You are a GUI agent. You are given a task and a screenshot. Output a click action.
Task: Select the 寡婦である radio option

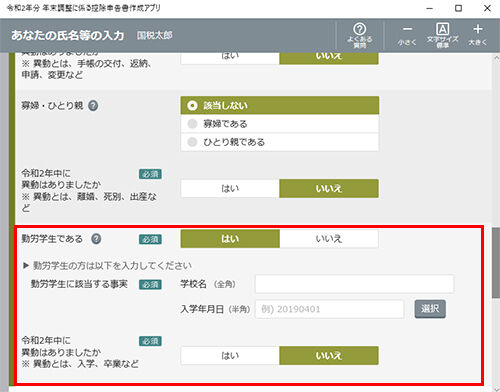(x=280, y=124)
